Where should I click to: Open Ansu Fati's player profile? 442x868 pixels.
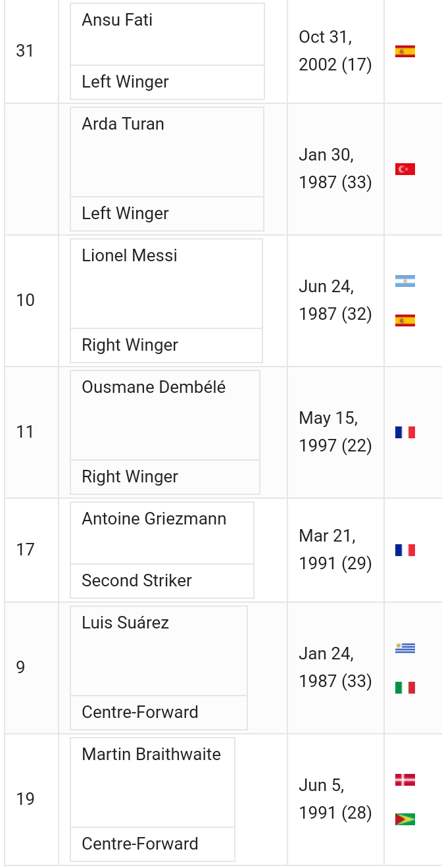pos(117,20)
